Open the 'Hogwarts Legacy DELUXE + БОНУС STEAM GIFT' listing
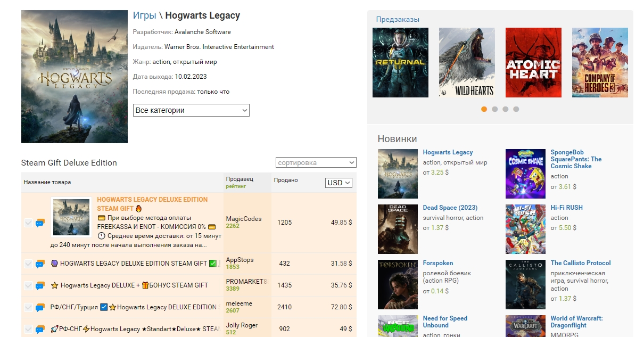 [x=129, y=285]
